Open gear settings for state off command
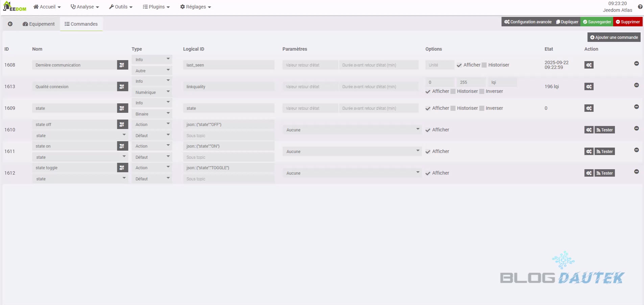 point(589,130)
